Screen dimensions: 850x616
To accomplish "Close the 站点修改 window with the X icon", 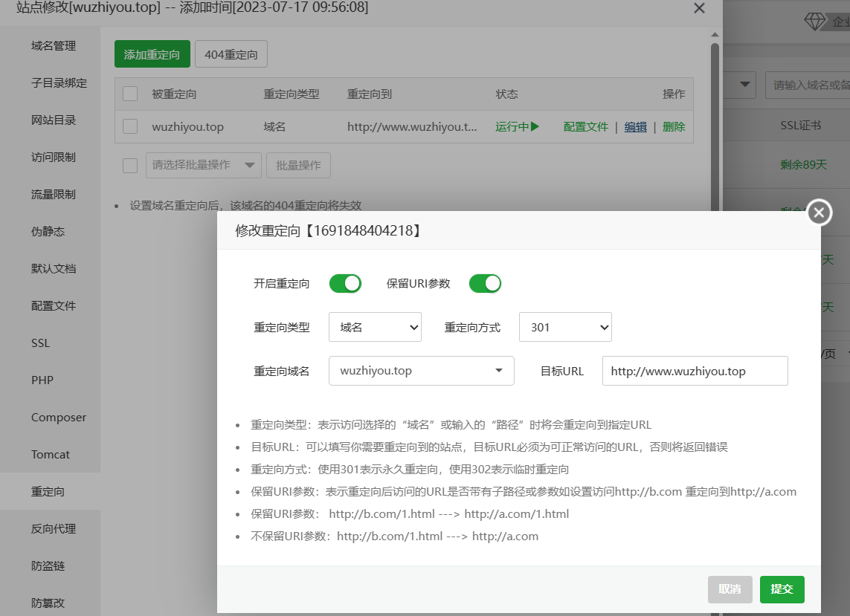I will (x=699, y=8).
